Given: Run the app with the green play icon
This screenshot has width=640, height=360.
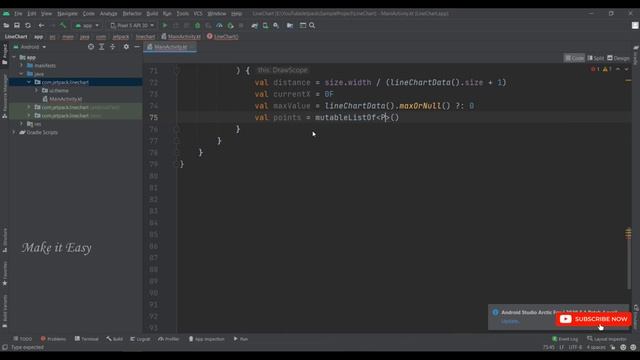Looking at the screenshot, I should 165,25.
